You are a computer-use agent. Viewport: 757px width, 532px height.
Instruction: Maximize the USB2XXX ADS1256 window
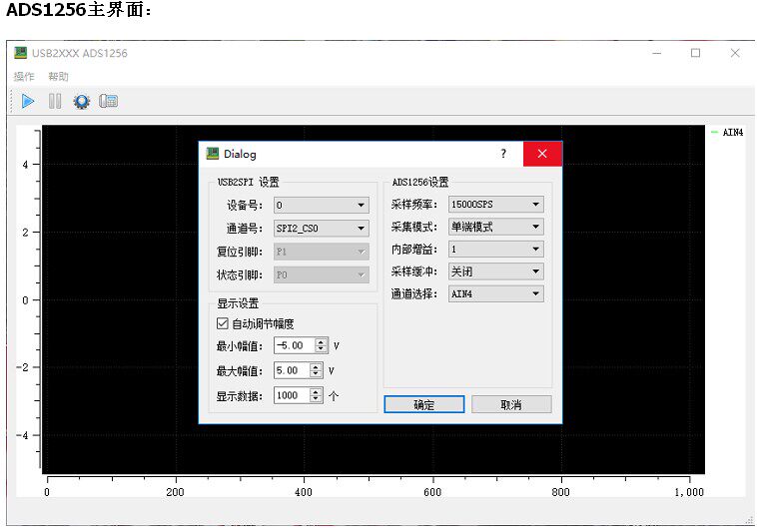(696, 53)
